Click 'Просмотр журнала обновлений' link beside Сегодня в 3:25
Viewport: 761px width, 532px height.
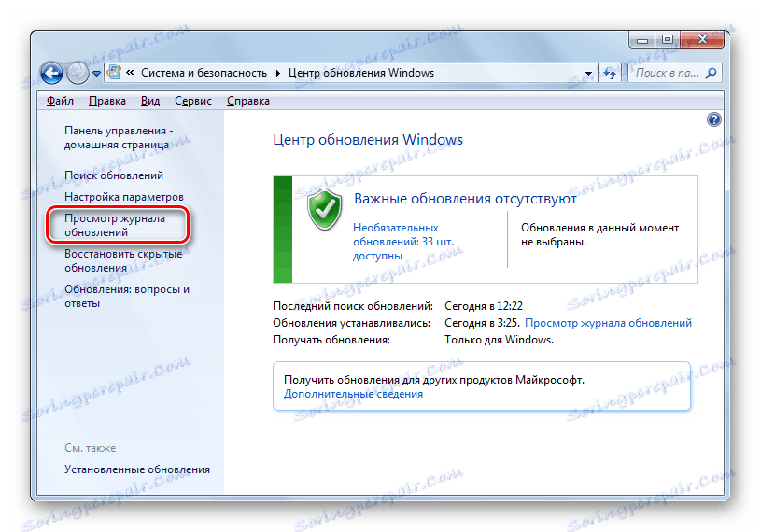[608, 323]
